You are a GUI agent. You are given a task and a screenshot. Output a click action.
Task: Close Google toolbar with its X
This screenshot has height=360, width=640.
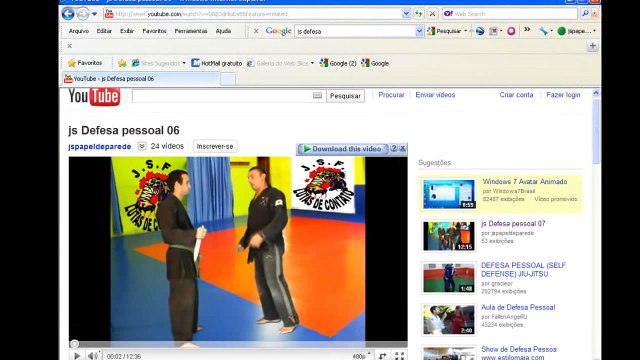pyautogui.click(x=256, y=31)
